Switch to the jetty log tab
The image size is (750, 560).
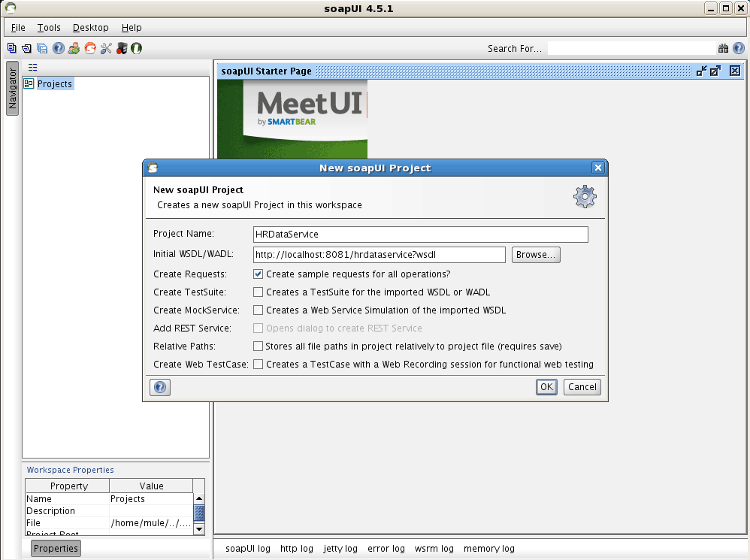tap(340, 549)
